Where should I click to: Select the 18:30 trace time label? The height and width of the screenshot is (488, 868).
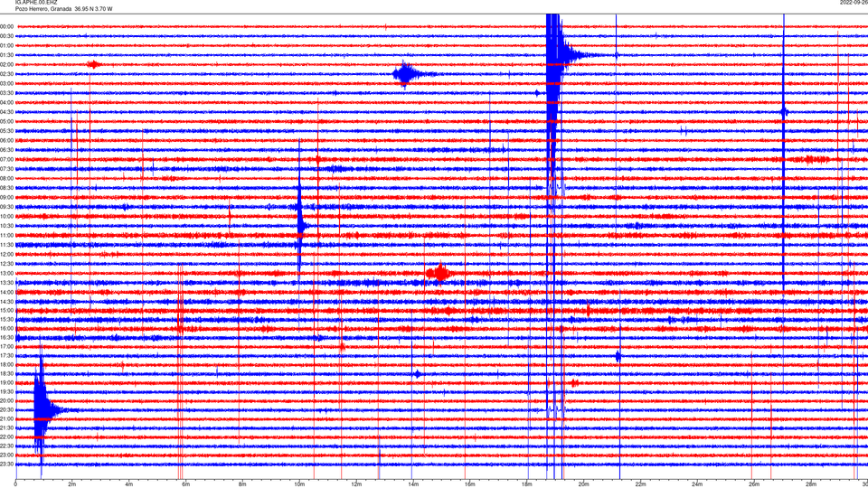coord(7,374)
